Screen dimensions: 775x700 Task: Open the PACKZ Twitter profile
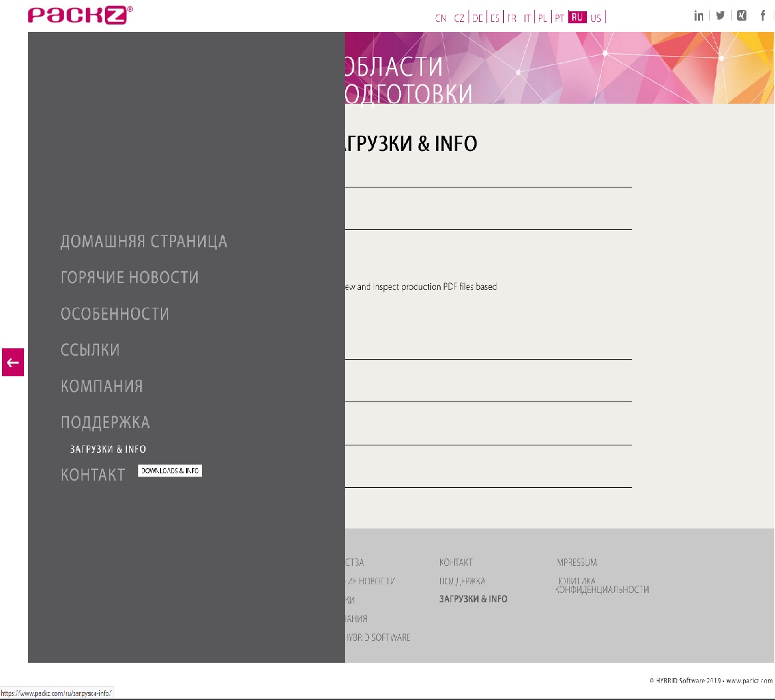(720, 16)
